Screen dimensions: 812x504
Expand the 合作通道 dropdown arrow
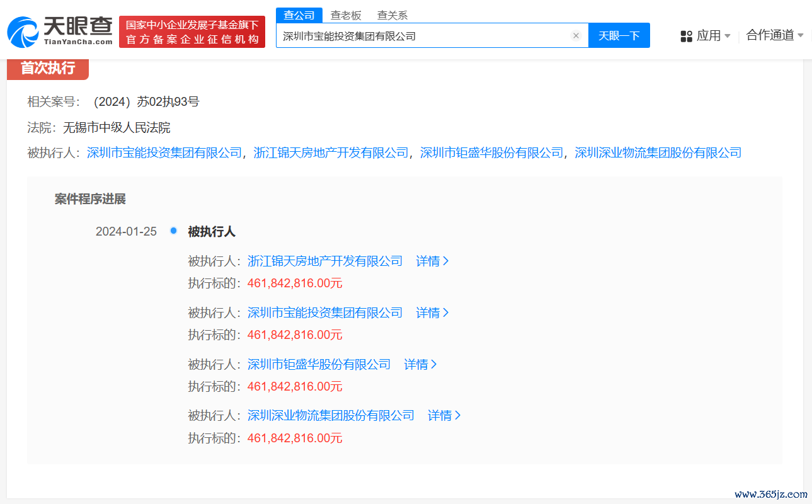pyautogui.click(x=801, y=35)
